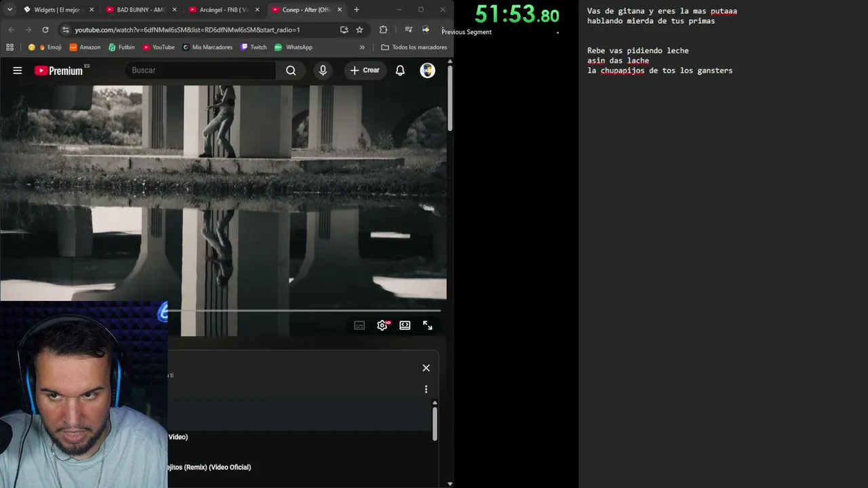Screen dimensions: 868x488
Task: Open the Amazon bookmark
Action: click(85, 47)
